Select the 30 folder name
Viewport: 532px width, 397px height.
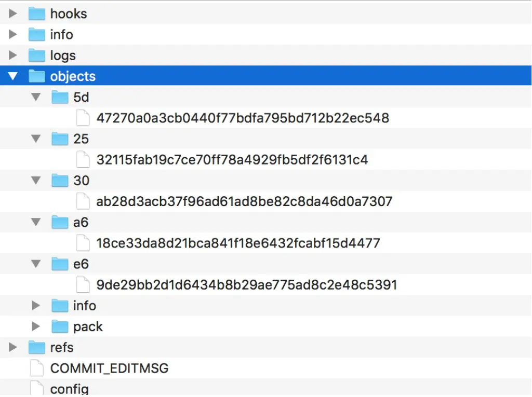(x=81, y=180)
